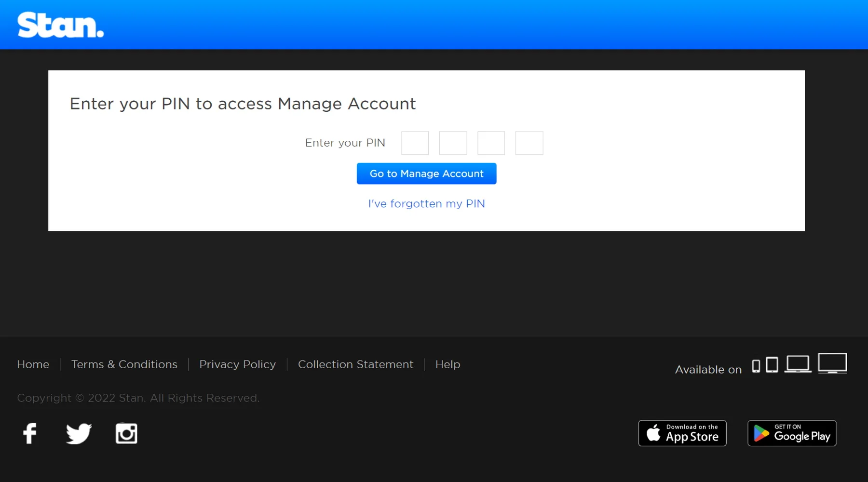868x482 pixels.
Task: Open Stan's Facebook page icon
Action: (30, 433)
